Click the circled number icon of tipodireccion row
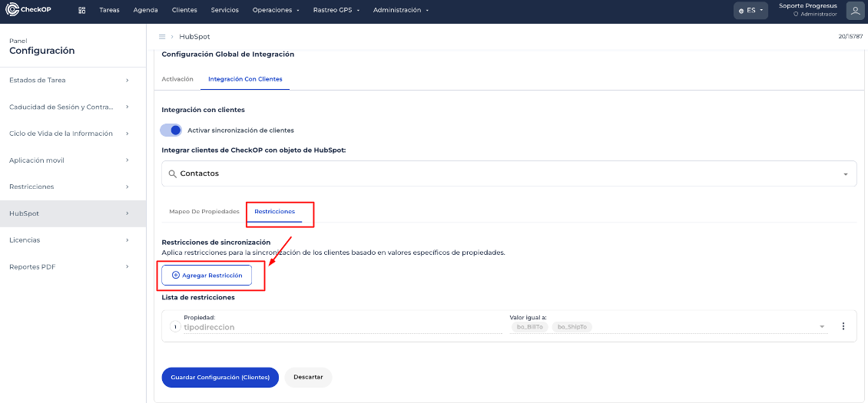 tap(175, 327)
